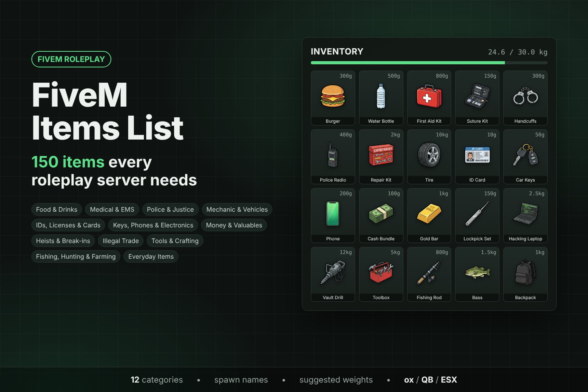Click the inventory weight progress bar

pos(429,63)
